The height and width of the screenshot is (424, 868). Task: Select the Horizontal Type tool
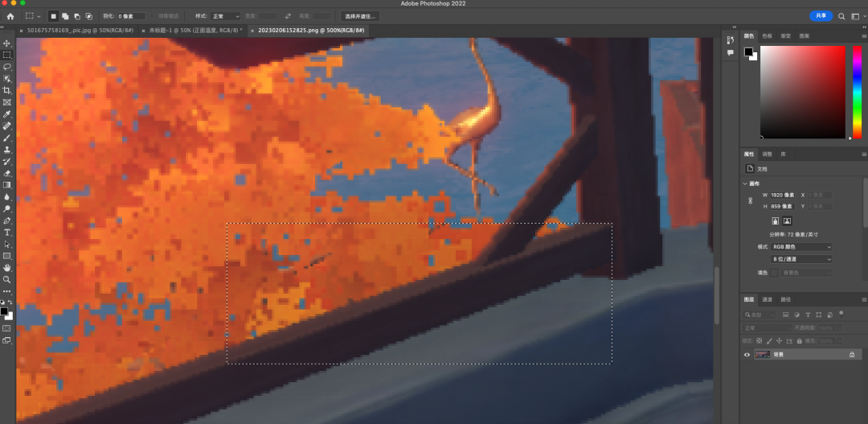7,233
